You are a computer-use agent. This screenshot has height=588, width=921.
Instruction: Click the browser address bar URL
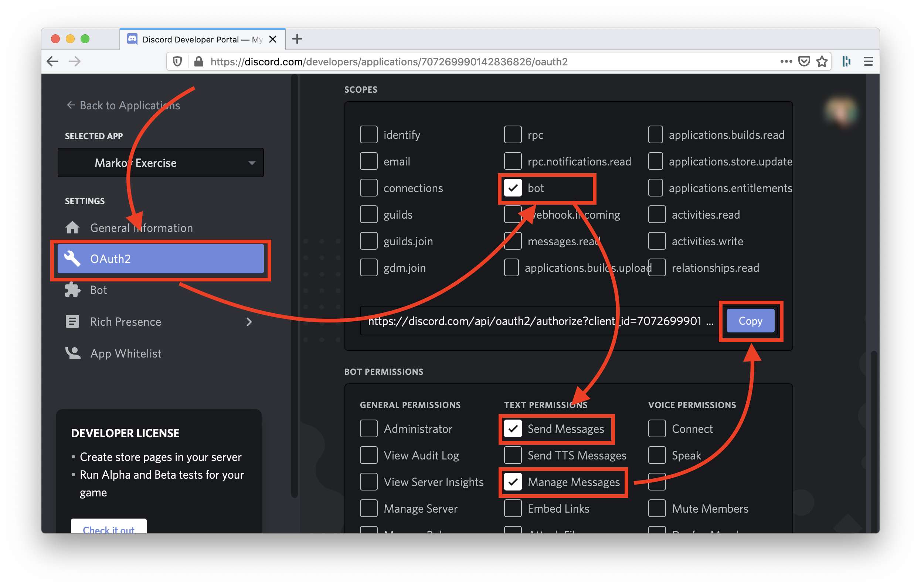(388, 62)
